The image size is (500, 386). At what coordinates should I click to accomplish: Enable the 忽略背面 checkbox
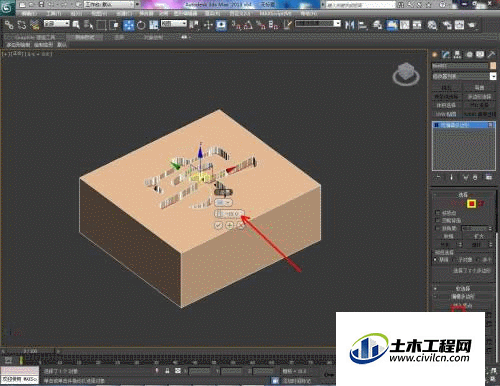tap(438, 220)
